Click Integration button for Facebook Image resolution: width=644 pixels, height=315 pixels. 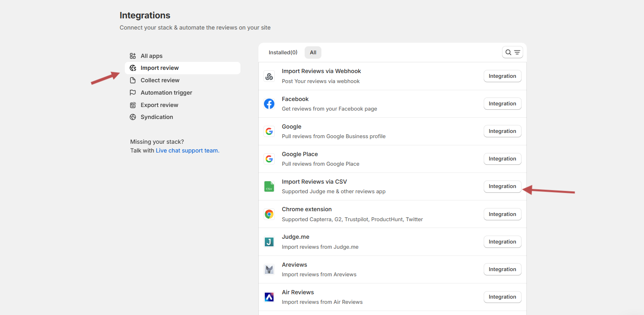pos(502,104)
